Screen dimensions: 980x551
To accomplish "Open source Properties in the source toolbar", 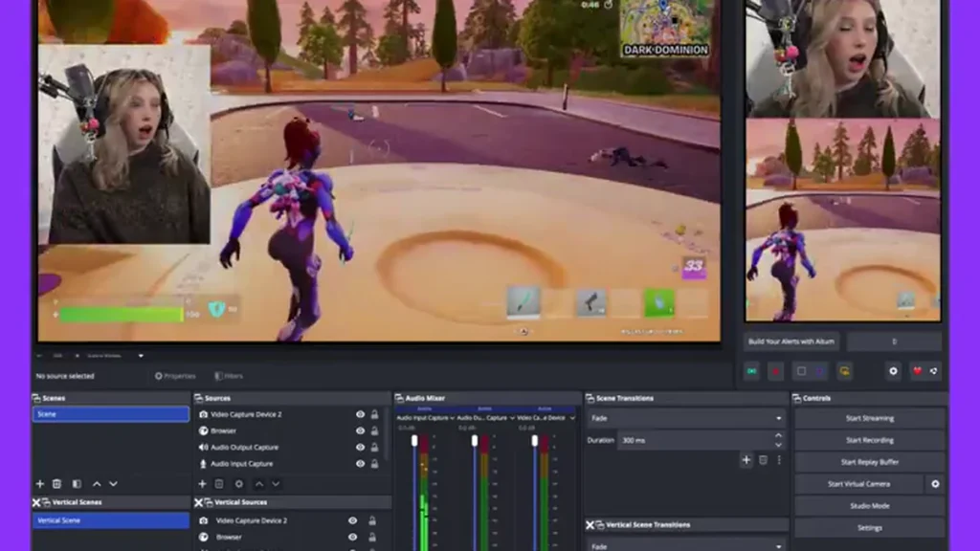I will (175, 376).
